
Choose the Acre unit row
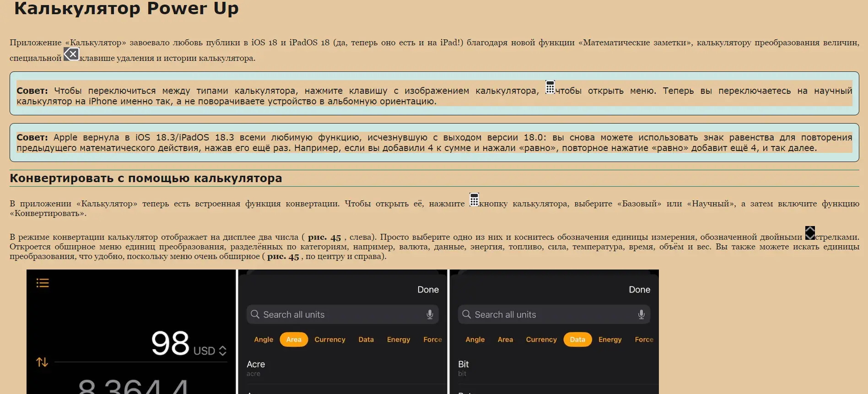coord(343,368)
